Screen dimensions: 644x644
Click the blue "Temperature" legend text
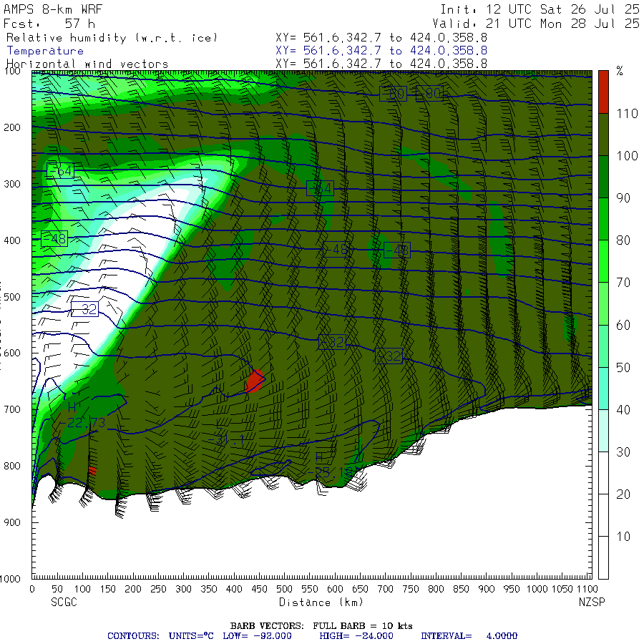pyautogui.click(x=45, y=51)
